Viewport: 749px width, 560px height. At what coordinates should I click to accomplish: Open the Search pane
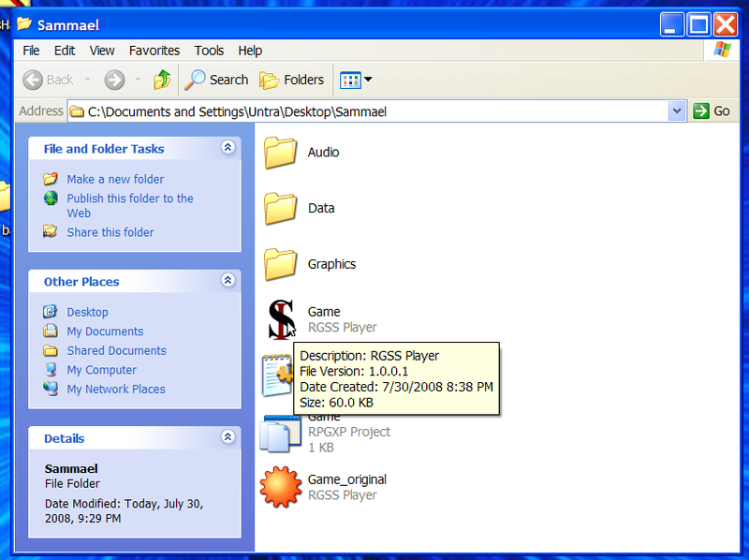coord(217,80)
